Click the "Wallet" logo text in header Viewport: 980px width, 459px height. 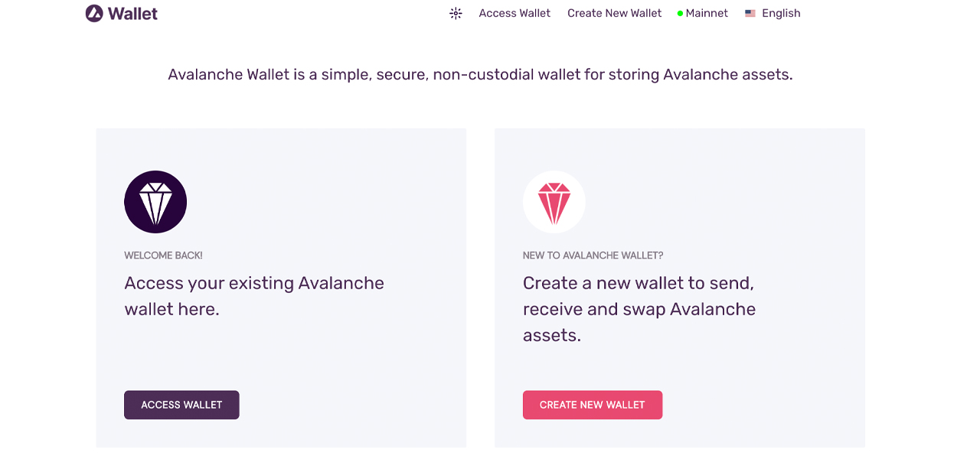click(132, 13)
